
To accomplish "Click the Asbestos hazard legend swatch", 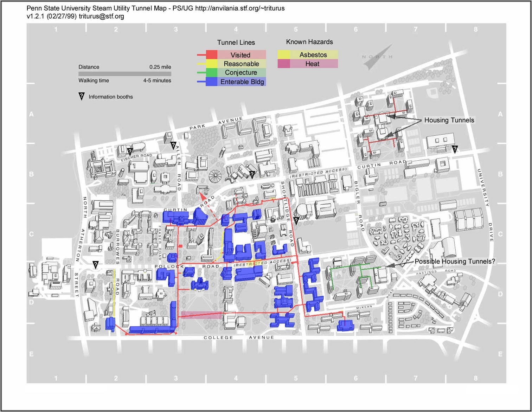I will 284,54.
